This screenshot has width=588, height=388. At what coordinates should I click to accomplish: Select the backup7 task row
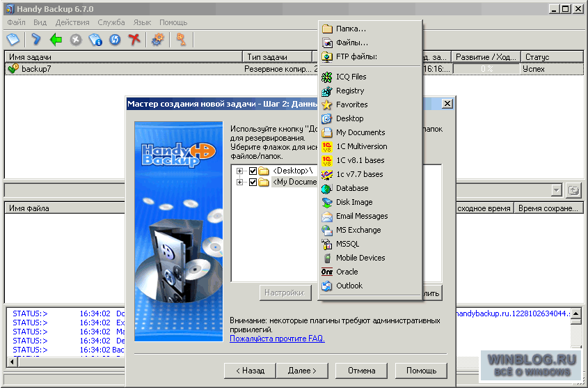point(294,69)
